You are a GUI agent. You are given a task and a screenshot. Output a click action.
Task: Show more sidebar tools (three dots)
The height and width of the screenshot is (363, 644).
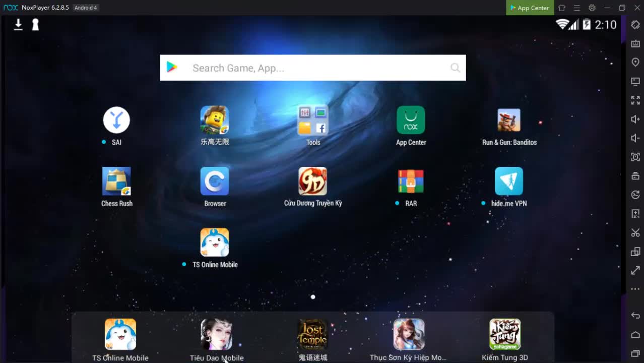(635, 289)
